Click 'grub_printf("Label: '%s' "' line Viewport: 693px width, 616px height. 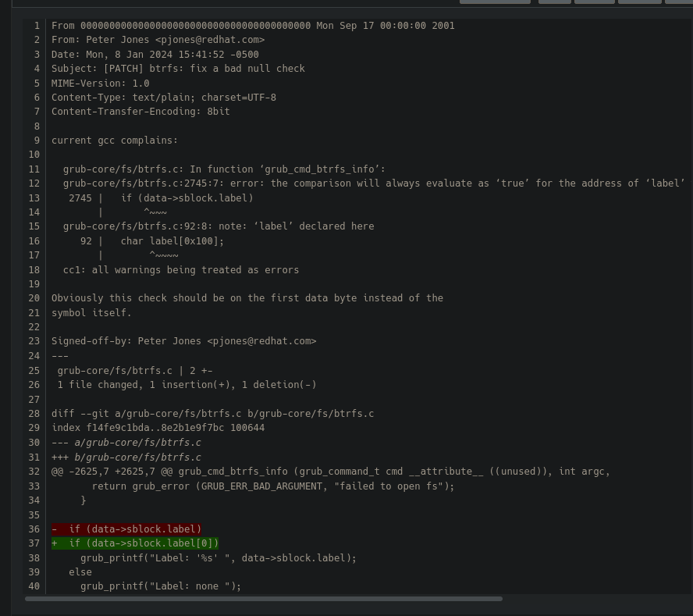coord(219,558)
